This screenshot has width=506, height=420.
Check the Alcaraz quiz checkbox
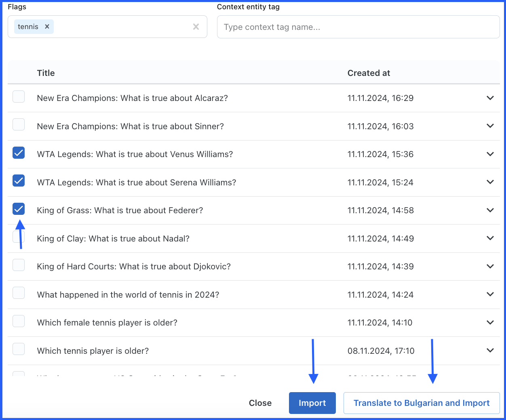click(x=19, y=97)
